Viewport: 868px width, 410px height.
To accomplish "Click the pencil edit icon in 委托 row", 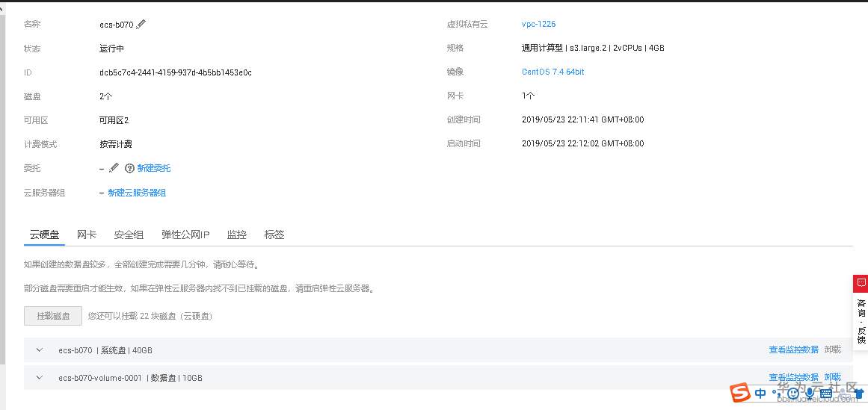I will pyautogui.click(x=114, y=167).
